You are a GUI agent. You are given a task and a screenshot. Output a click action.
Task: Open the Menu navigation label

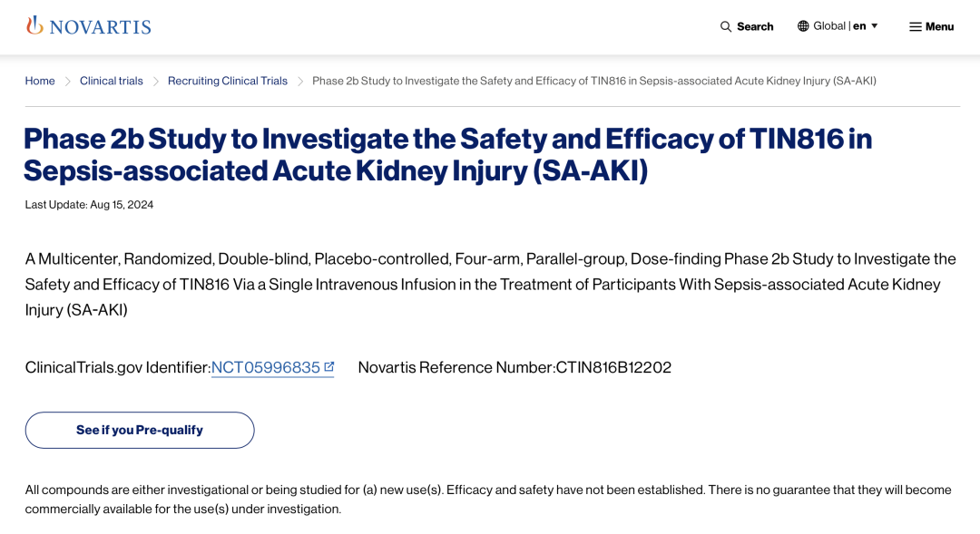(x=939, y=26)
